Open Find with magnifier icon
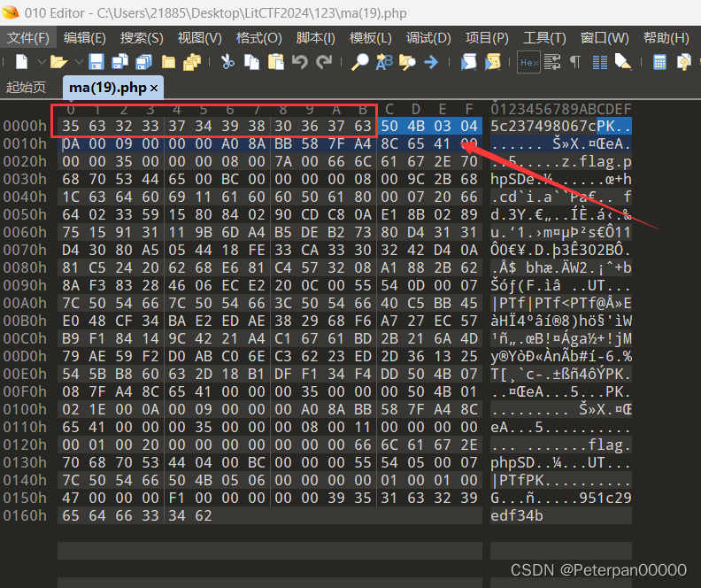Viewport: 701px width, 588px height. [x=360, y=62]
